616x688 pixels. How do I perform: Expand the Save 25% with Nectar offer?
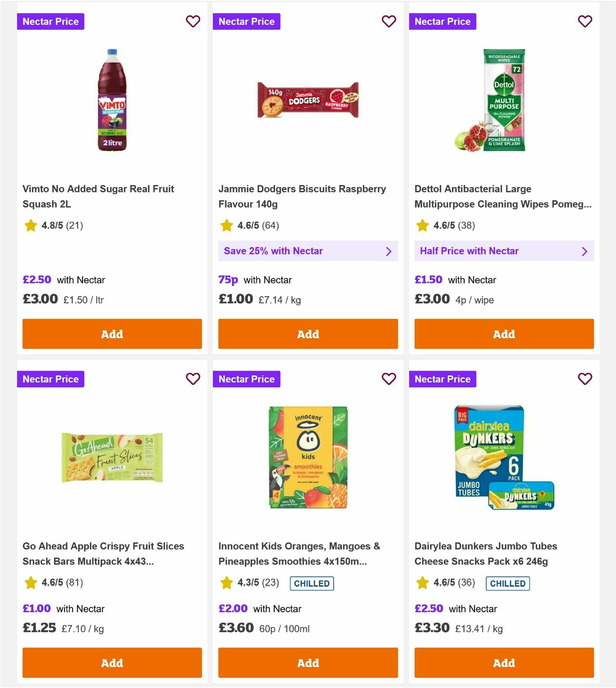click(307, 251)
